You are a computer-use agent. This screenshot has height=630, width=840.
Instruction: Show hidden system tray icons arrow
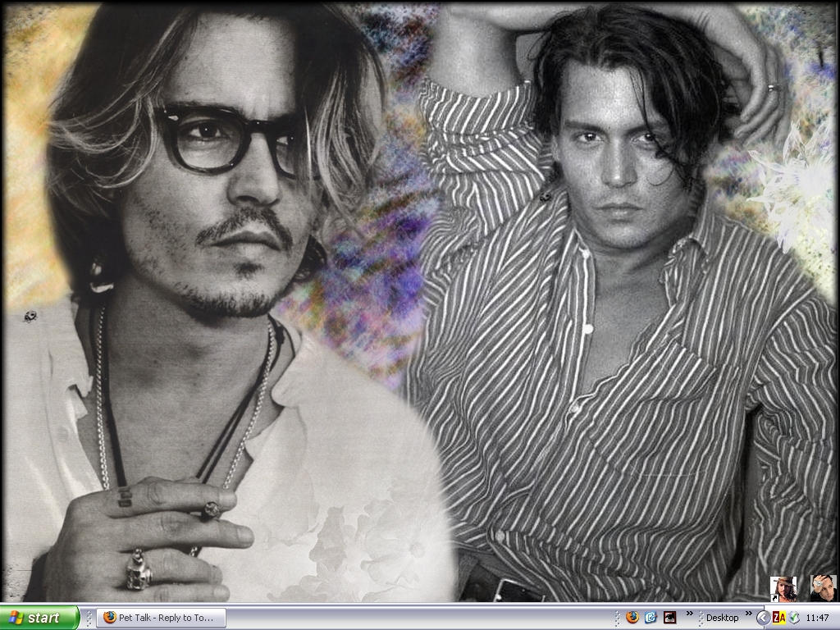763,618
